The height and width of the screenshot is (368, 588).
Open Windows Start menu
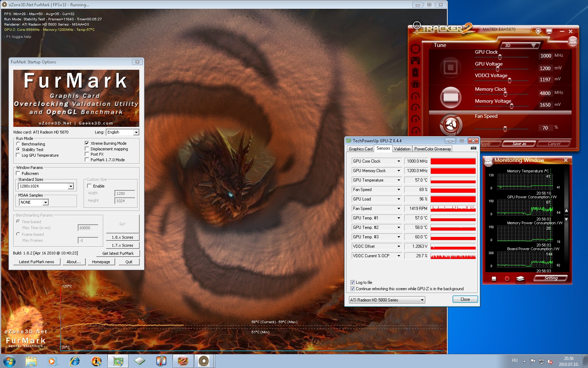pos(9,361)
